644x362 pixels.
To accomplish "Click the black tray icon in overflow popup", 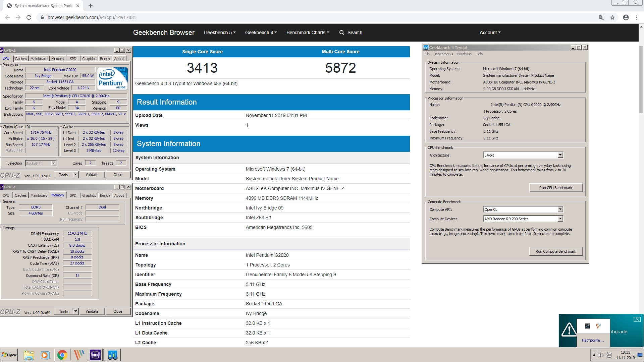I will (588, 326).
